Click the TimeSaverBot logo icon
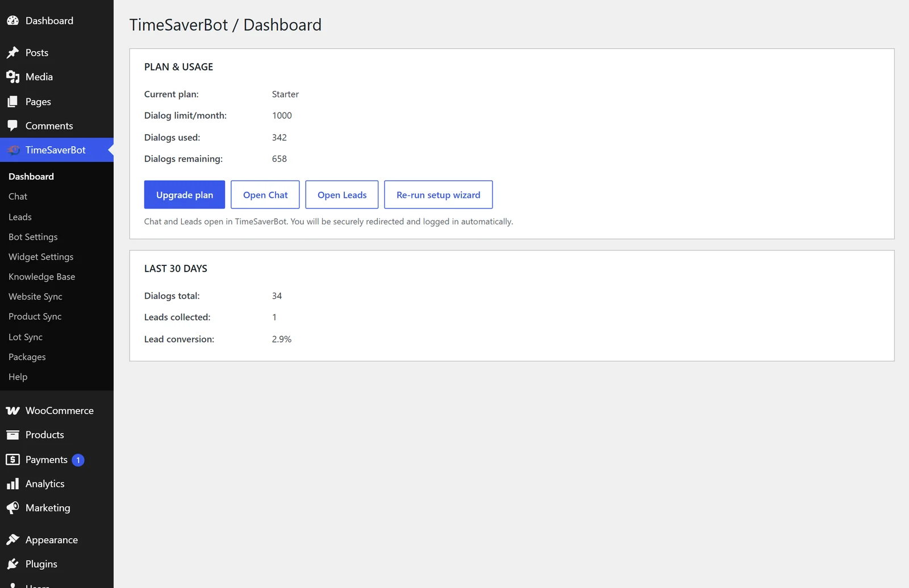The image size is (909, 588). coord(14,150)
